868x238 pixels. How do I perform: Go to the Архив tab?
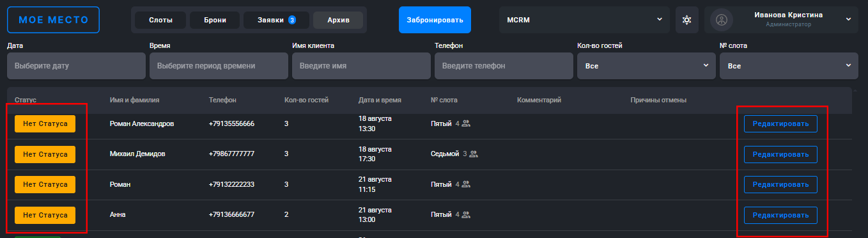coord(338,20)
